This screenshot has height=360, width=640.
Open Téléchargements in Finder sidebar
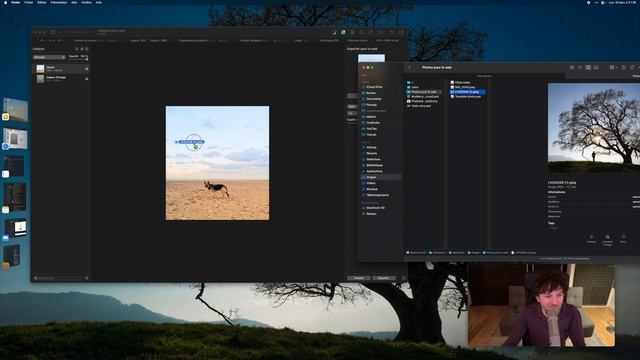pos(377,195)
